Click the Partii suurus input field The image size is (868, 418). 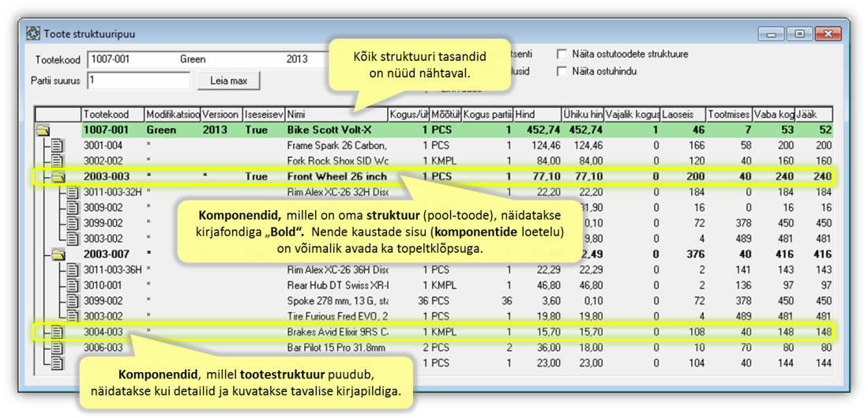point(138,81)
